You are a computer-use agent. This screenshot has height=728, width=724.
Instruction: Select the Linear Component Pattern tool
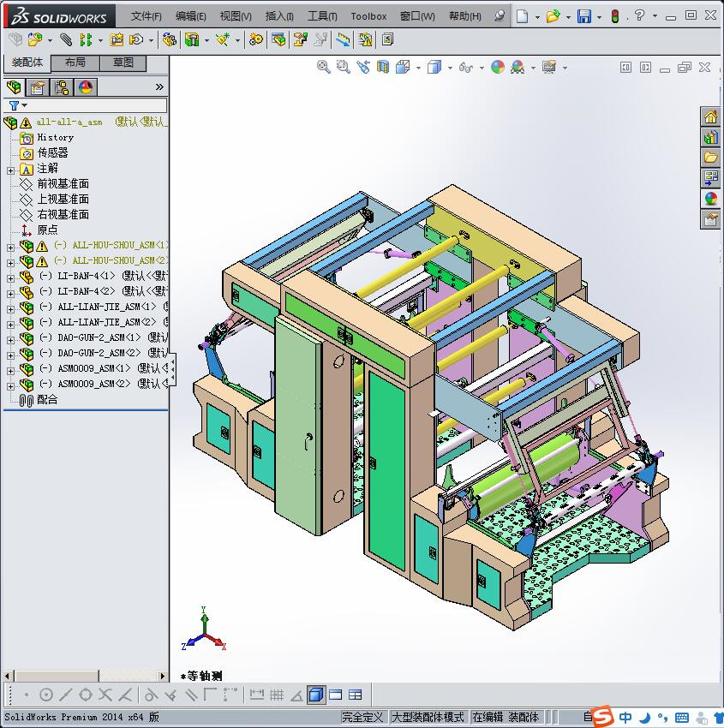86,40
